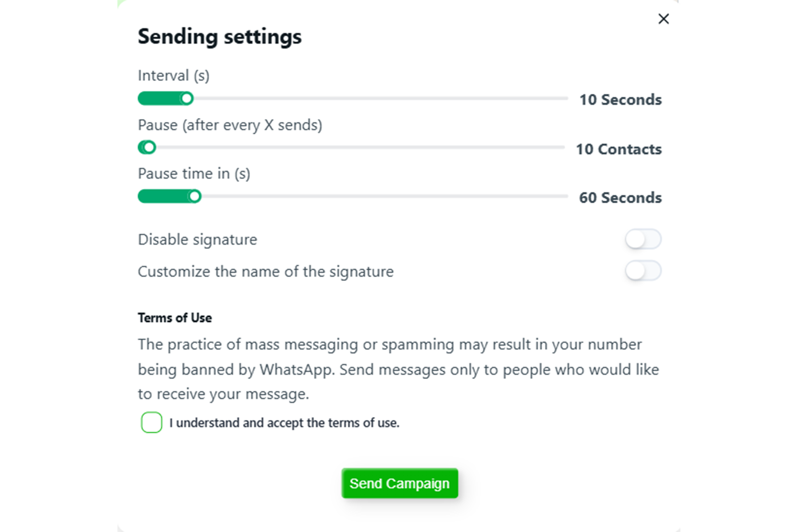Close the Sending settings dialog
Image resolution: width=798 pixels, height=532 pixels.
[x=663, y=19]
